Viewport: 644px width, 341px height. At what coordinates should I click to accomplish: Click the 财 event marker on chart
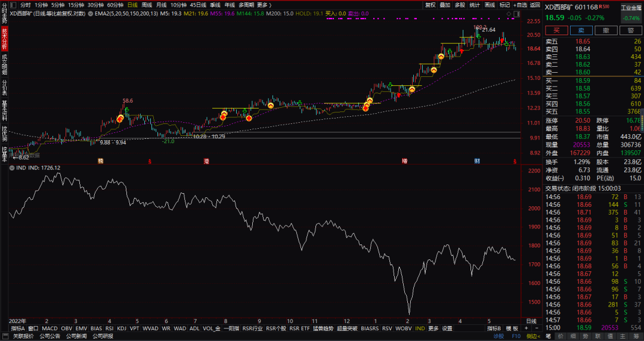[477, 161]
